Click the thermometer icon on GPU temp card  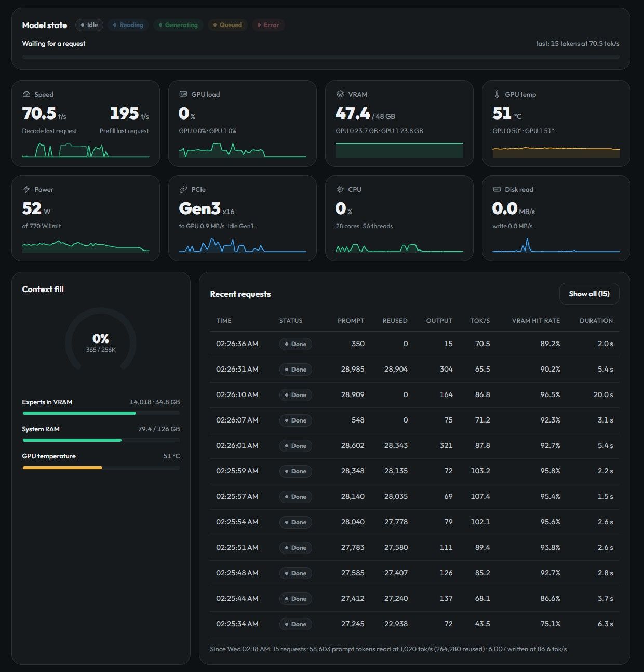click(497, 95)
